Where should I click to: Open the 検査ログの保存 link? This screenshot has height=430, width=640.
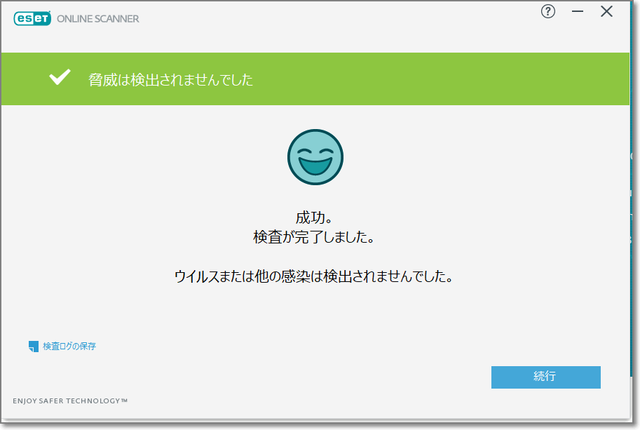click(69, 347)
